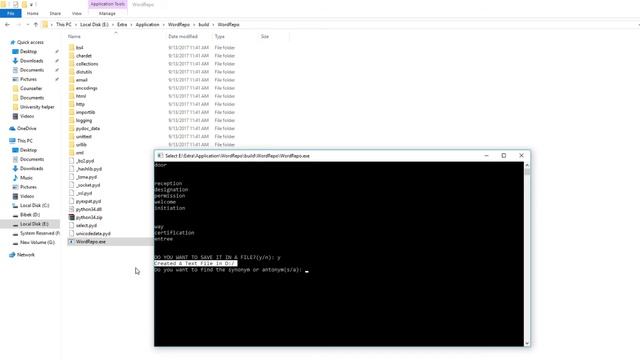Click the select.pyd file icon

pyautogui.click(x=71, y=225)
